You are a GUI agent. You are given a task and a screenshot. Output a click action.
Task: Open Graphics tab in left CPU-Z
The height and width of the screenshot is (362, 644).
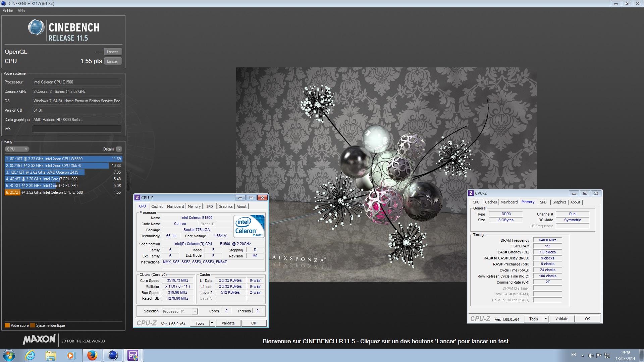tap(225, 206)
